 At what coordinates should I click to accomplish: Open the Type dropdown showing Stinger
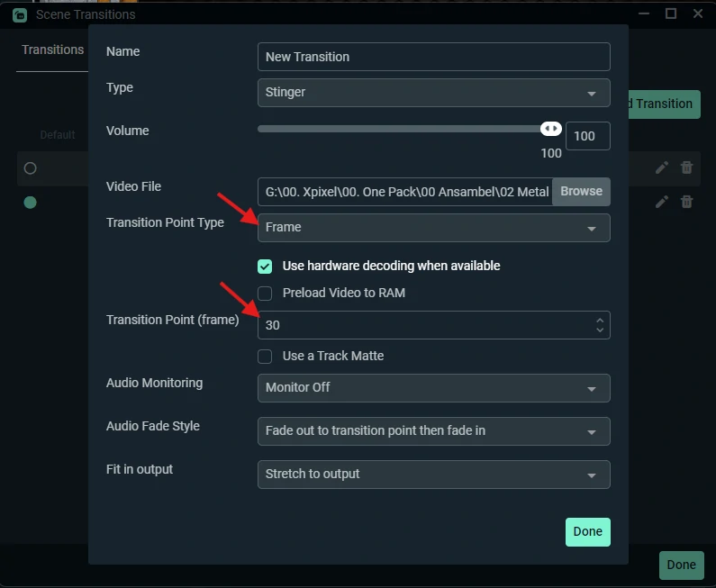coord(434,93)
